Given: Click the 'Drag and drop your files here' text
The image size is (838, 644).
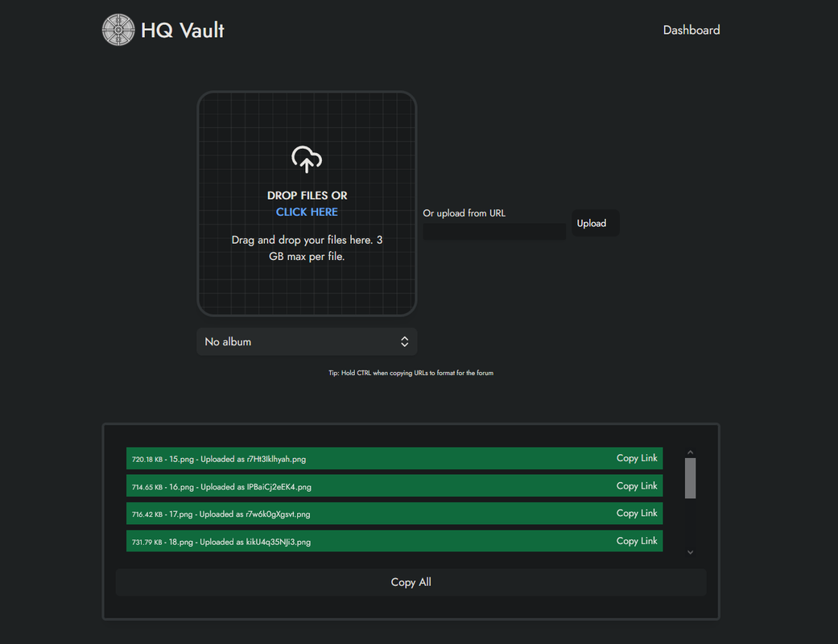Looking at the screenshot, I should pyautogui.click(x=307, y=248).
